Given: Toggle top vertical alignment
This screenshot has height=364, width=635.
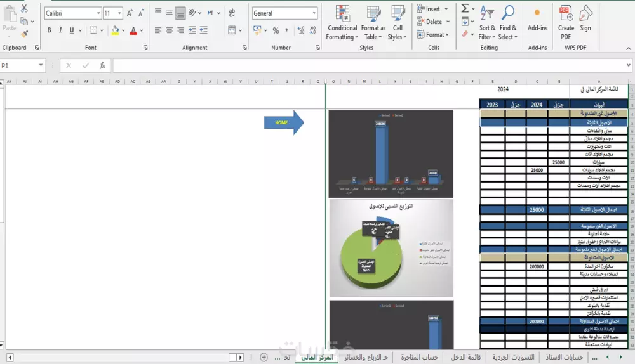Looking at the screenshot, I should (x=158, y=12).
